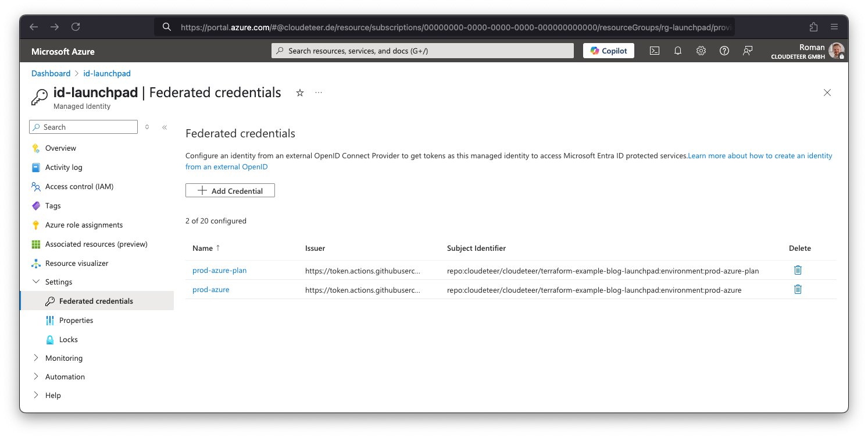This screenshot has height=437, width=868.
Task: Select the issuer cell for prod-azure-plan
Action: pos(362,271)
